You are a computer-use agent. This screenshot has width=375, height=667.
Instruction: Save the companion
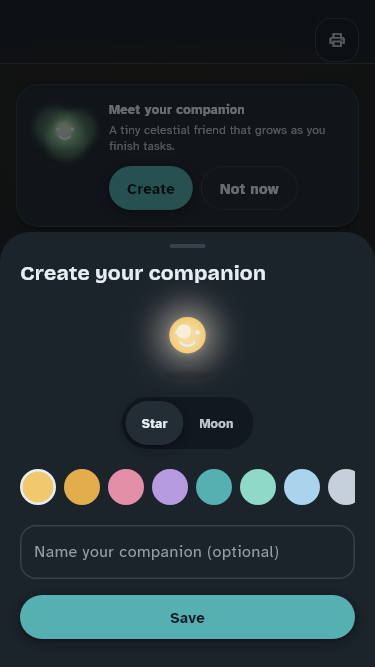pos(188,617)
